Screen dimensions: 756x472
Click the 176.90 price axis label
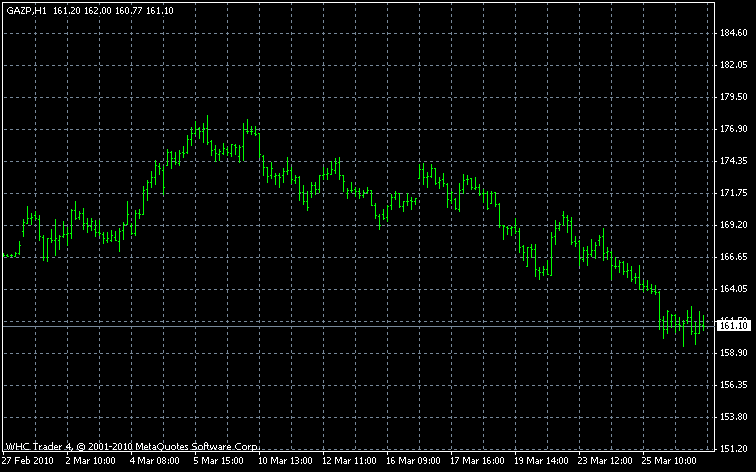pos(735,129)
